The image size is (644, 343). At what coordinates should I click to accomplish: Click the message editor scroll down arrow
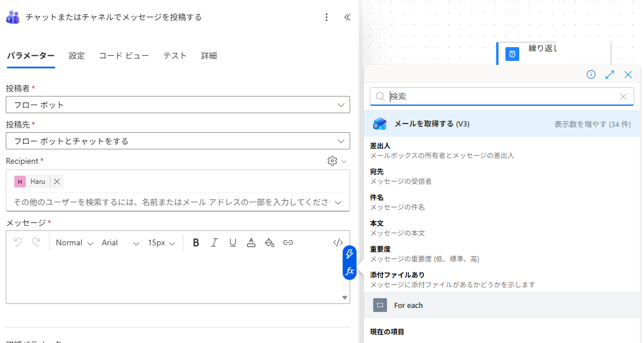(x=345, y=298)
